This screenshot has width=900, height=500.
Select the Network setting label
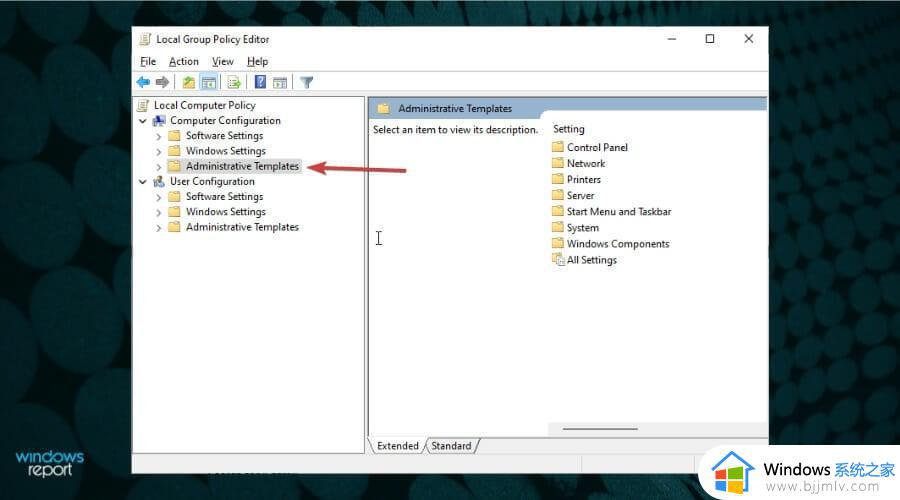pyautogui.click(x=586, y=164)
